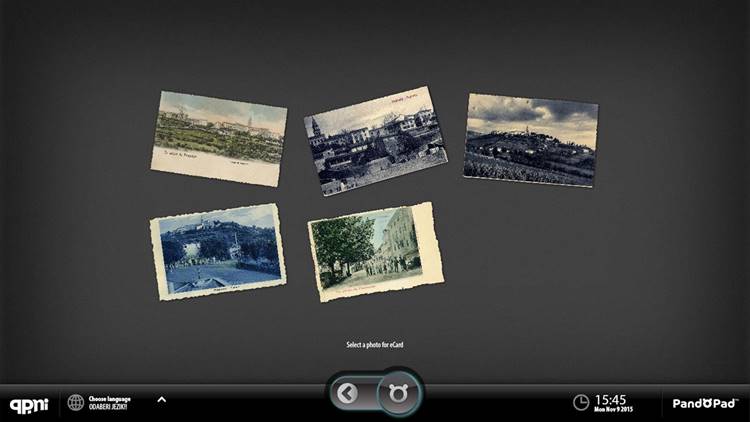Pick the bottom-center tree-lined street postcard
Viewport: 750px width, 422px height.
coord(375,251)
